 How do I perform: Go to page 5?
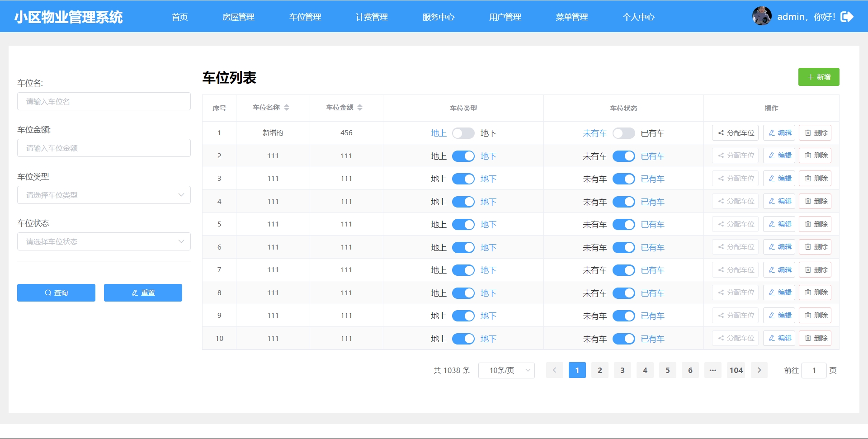(668, 370)
